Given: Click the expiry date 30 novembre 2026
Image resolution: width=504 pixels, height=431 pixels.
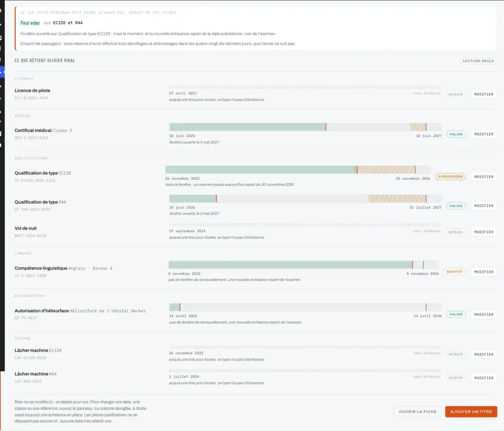Looking at the screenshot, I should 413,178.
